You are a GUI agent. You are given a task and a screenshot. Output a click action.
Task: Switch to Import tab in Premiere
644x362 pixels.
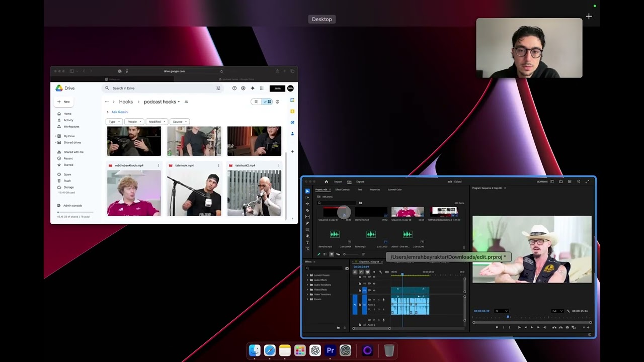(x=338, y=182)
